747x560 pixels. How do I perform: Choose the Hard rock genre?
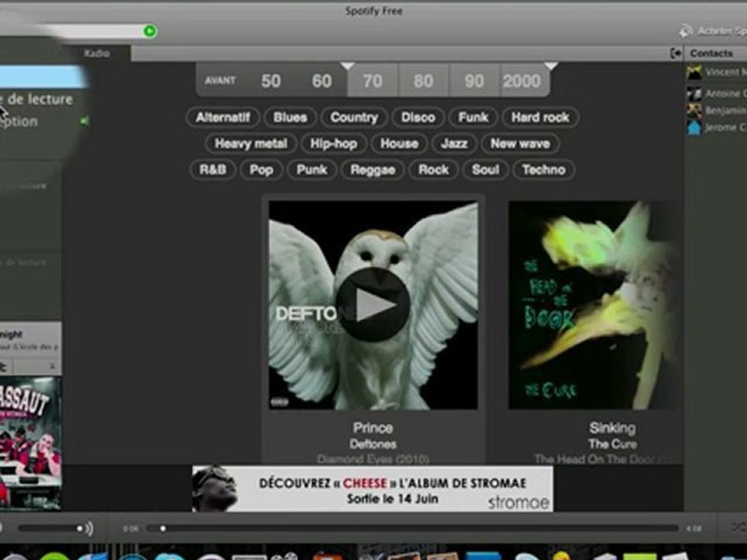click(540, 117)
